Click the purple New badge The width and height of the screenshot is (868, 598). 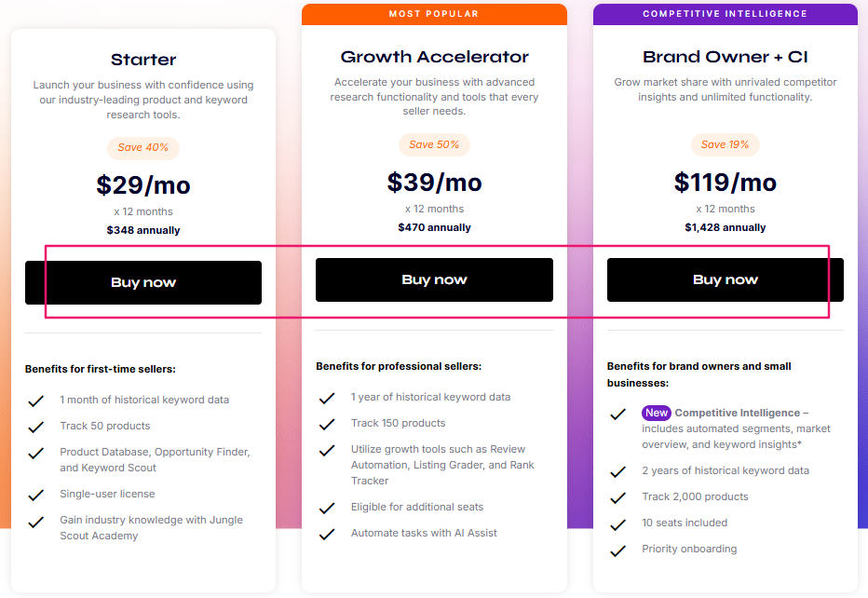pos(657,413)
